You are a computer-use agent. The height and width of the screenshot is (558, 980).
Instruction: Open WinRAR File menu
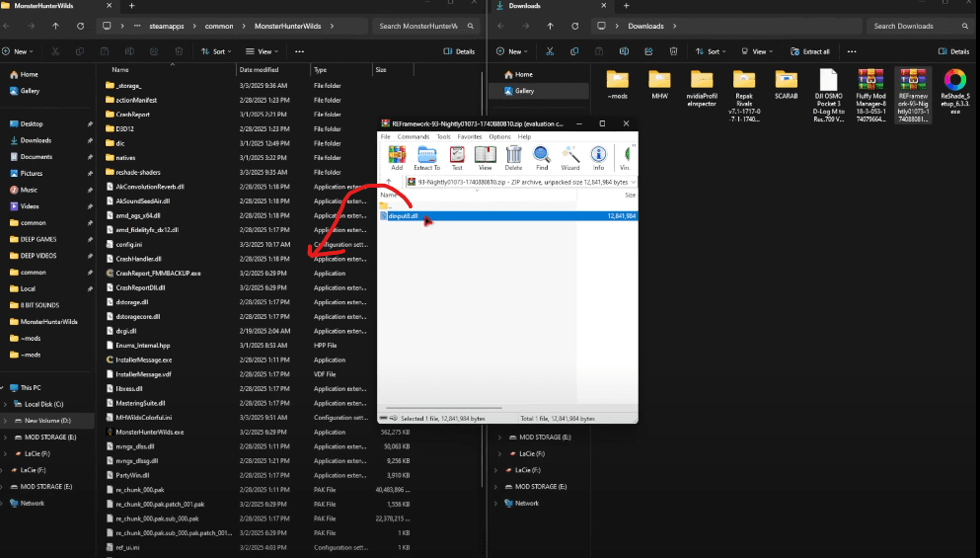click(x=386, y=136)
